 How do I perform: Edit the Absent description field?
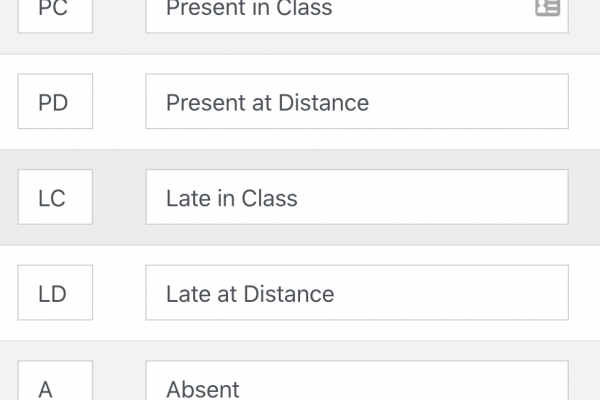(x=357, y=380)
